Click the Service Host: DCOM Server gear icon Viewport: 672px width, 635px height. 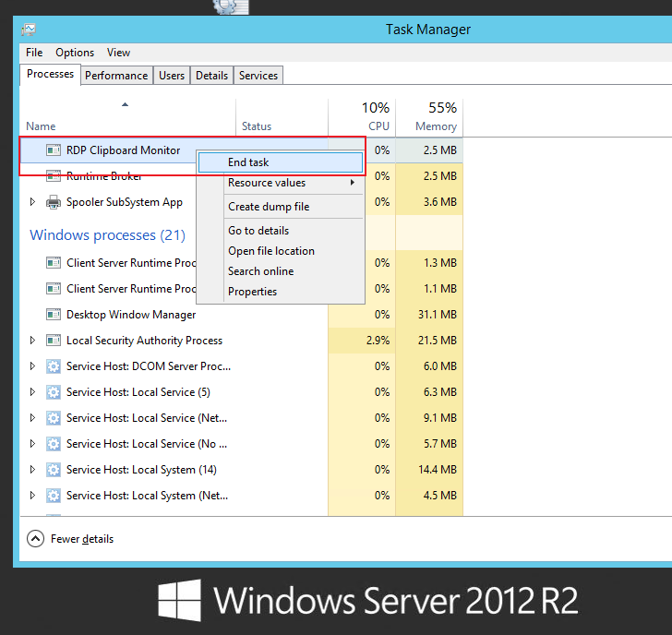[54, 366]
